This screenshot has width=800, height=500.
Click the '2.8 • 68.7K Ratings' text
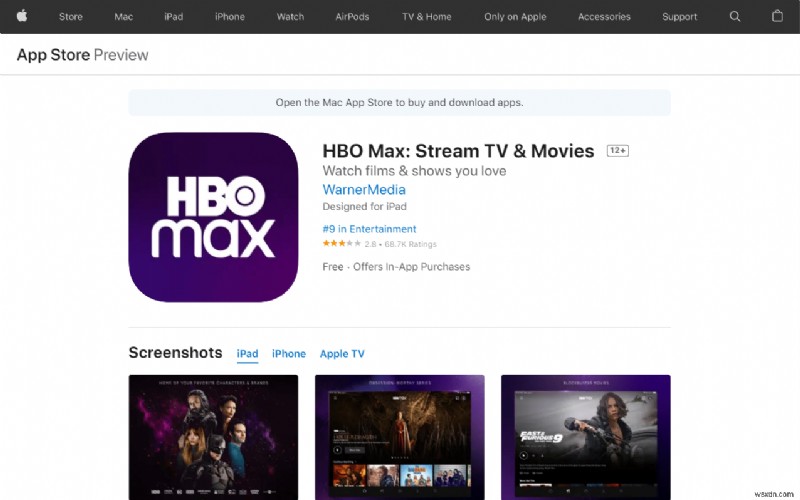click(401, 244)
